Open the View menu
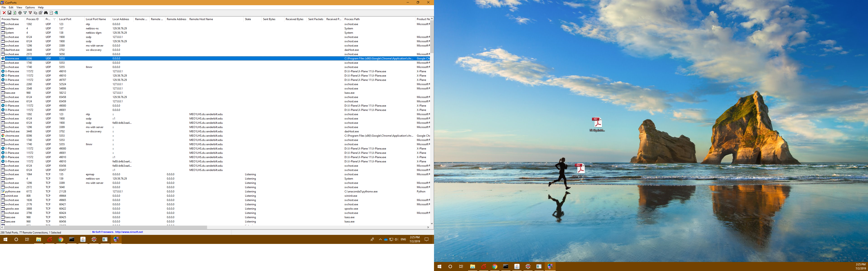Screen dimensions: 868x271 19,7
